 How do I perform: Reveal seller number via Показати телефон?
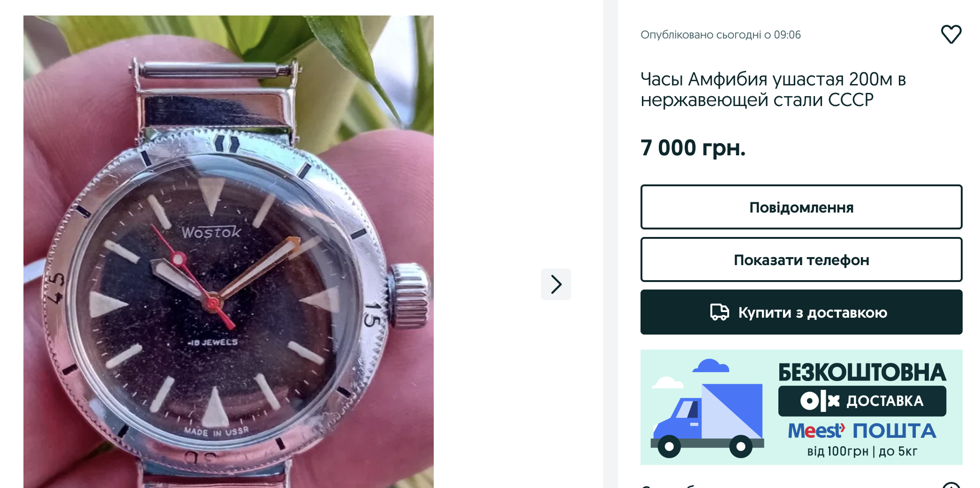click(x=801, y=259)
